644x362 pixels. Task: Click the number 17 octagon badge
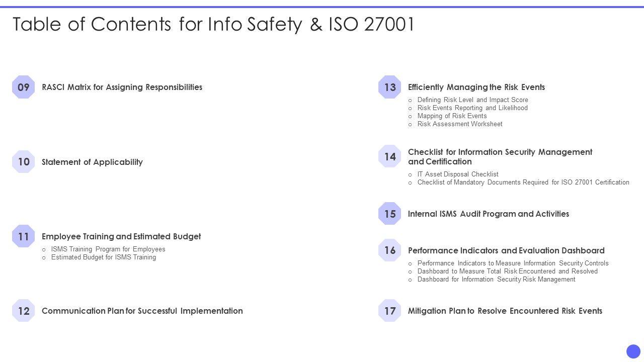[x=390, y=311]
